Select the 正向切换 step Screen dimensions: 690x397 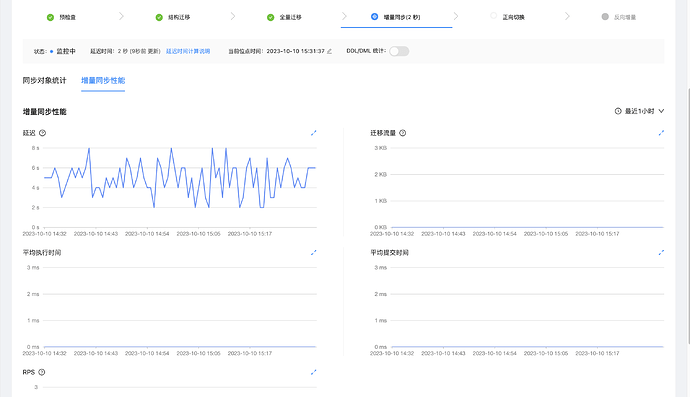(507, 17)
